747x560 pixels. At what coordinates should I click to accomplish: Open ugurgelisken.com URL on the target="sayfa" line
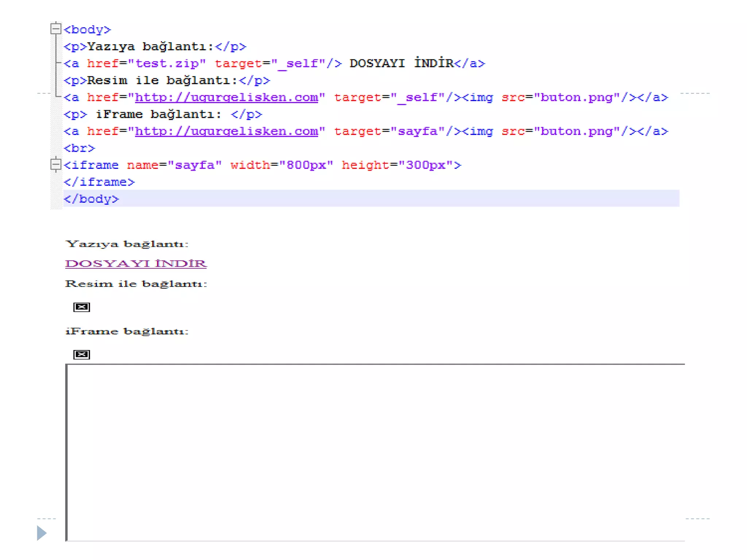tap(226, 131)
